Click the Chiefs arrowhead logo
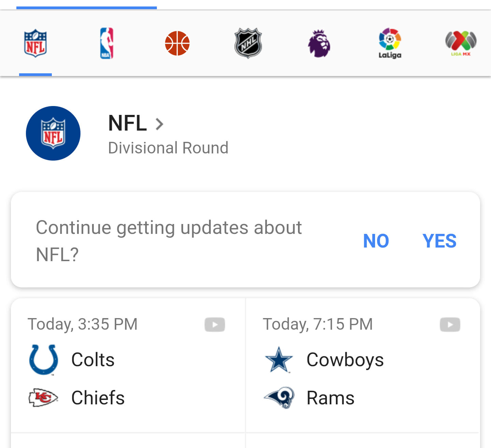491x448 pixels. coord(43,398)
